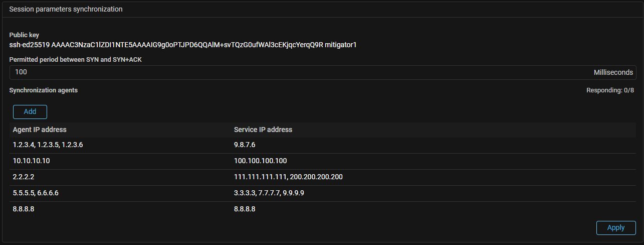This screenshot has width=644, height=245.
Task: Select the agent row 5.5.5.5, 6.6.6.6
Action: click(36, 193)
